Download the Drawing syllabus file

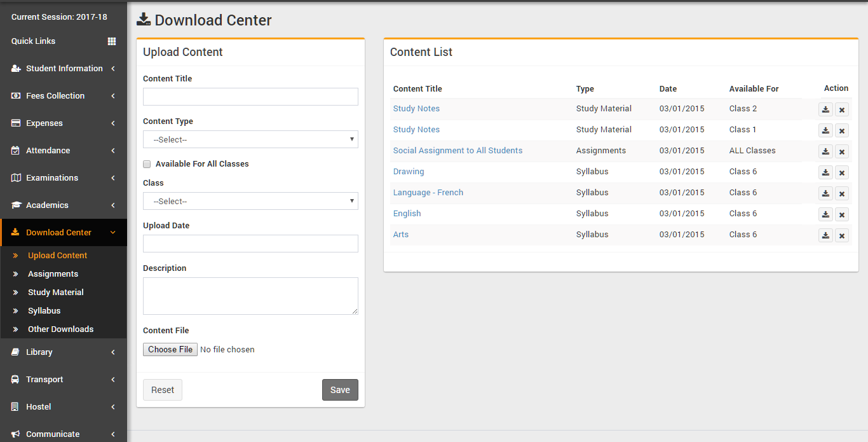coord(825,172)
